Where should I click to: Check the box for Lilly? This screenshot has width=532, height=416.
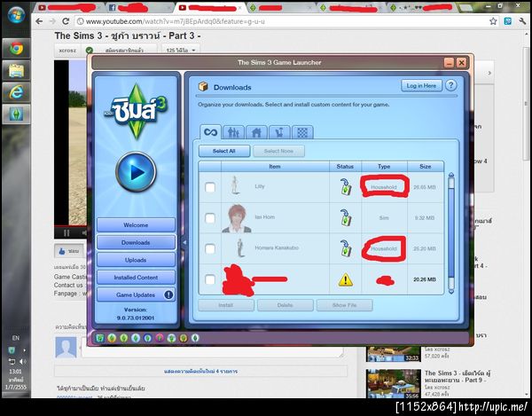coord(210,187)
